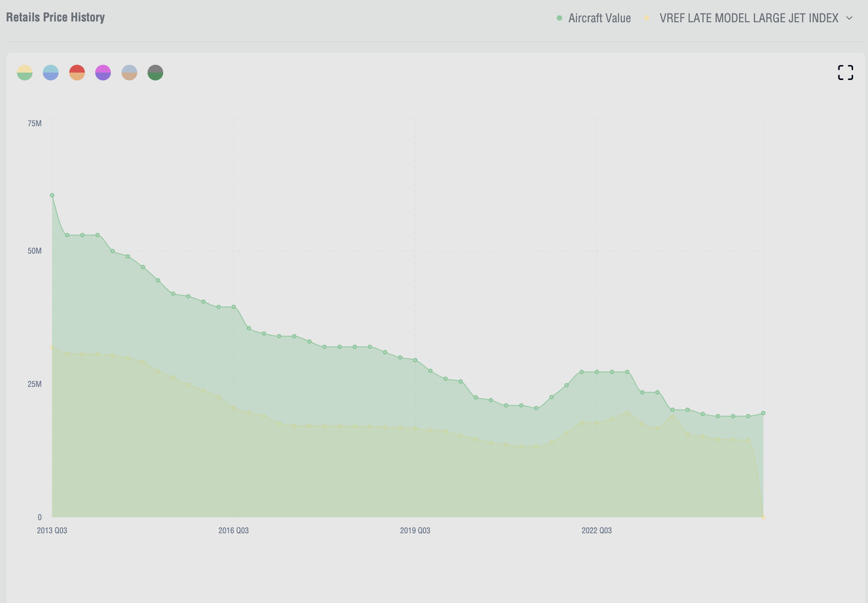The width and height of the screenshot is (868, 603).
Task: Select the yellow-green color theme swatch
Action: [x=25, y=73]
